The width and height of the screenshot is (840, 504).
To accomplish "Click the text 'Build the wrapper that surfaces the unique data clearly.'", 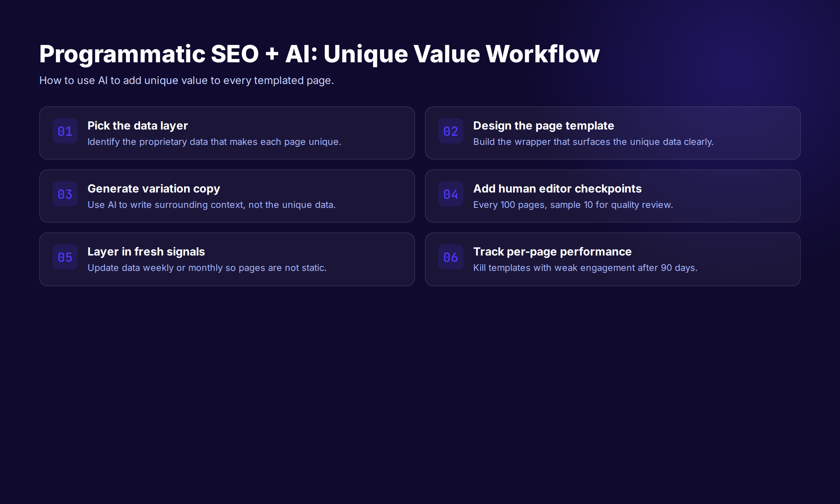I will coord(593,142).
